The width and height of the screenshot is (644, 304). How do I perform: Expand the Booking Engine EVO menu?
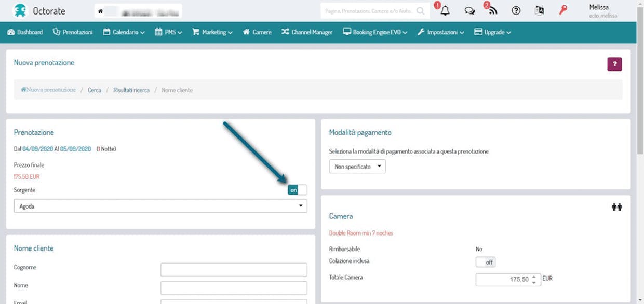pyautogui.click(x=375, y=32)
